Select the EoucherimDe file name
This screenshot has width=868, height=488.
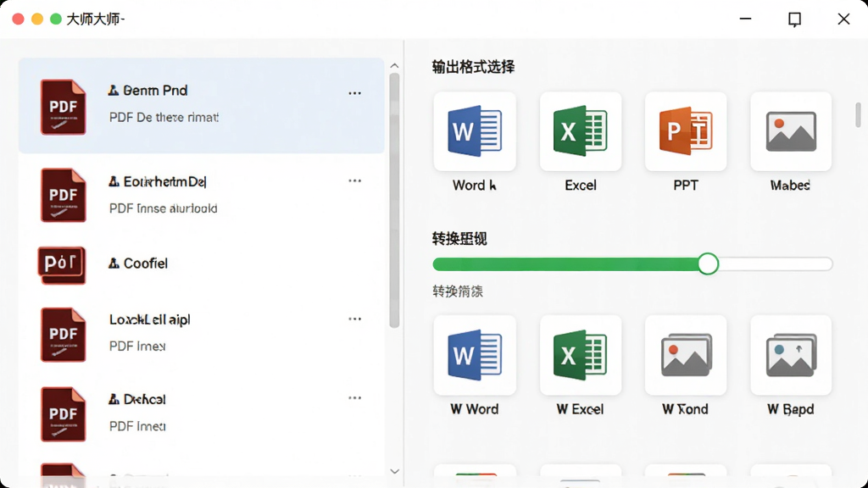coord(165,181)
